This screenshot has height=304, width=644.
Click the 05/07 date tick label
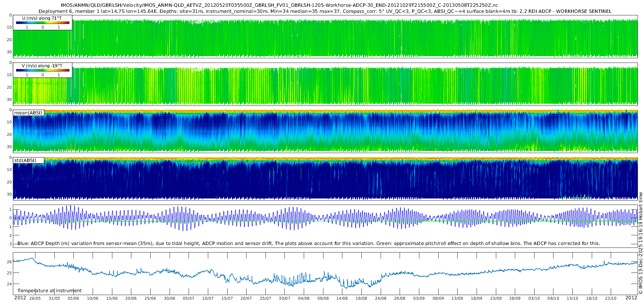point(189,298)
